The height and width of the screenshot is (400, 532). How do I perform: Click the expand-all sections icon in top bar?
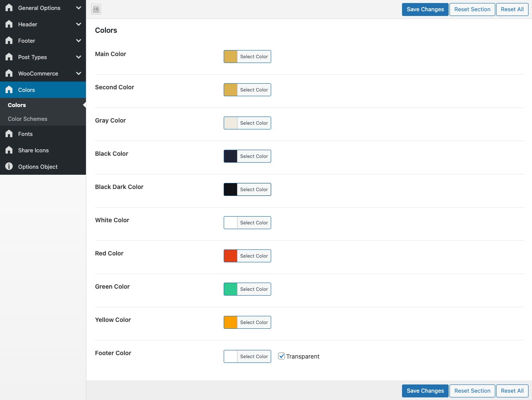click(x=96, y=9)
